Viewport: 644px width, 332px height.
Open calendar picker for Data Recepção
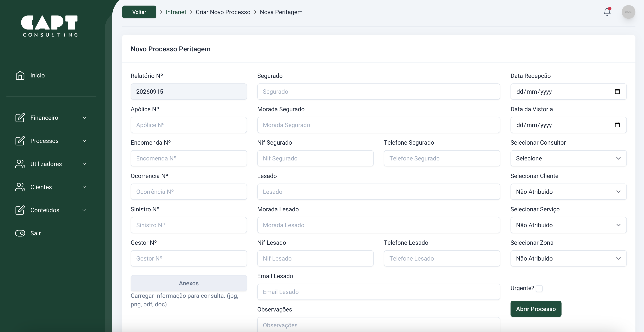click(x=617, y=91)
